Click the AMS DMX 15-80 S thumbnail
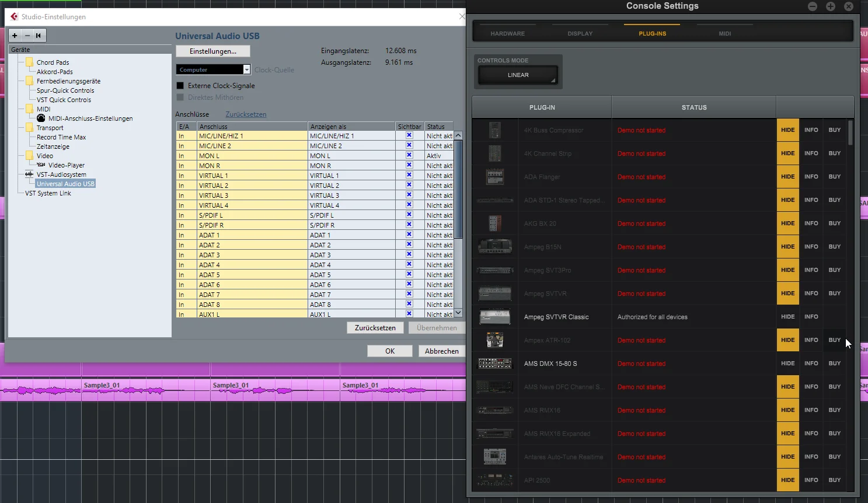 [495, 364]
